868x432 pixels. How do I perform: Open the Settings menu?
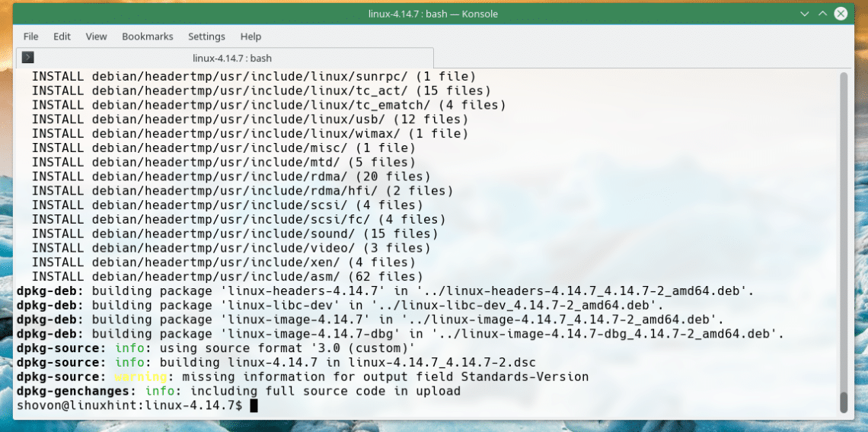coord(206,37)
